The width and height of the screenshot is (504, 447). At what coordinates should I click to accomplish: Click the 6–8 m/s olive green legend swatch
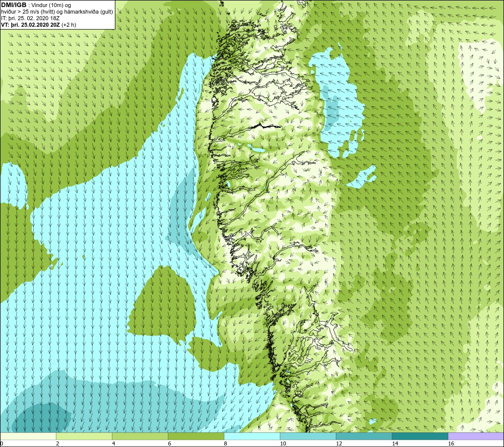point(196,436)
